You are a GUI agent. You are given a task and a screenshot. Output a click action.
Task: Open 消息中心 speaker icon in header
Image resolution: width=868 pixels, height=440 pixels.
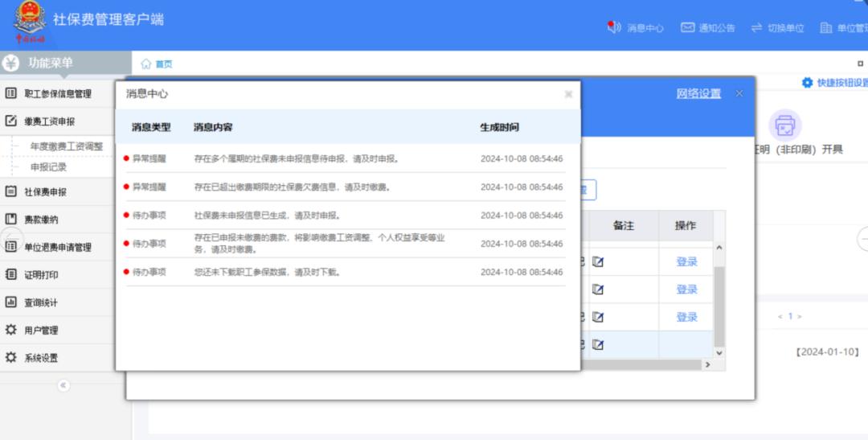[x=613, y=27]
